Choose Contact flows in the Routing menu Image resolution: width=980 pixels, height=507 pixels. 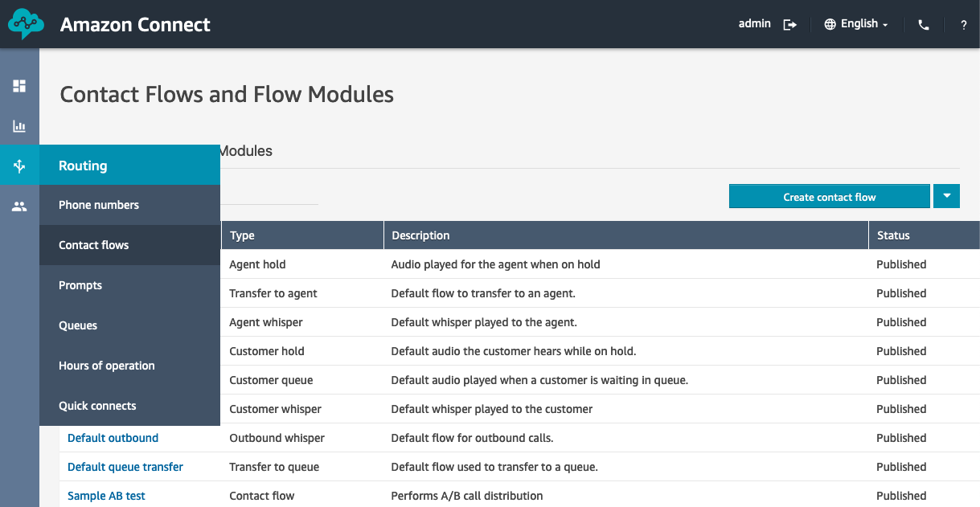pyautogui.click(x=94, y=245)
